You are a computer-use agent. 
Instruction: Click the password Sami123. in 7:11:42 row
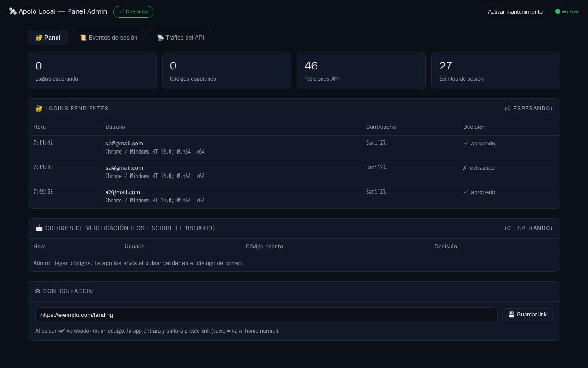click(x=377, y=143)
